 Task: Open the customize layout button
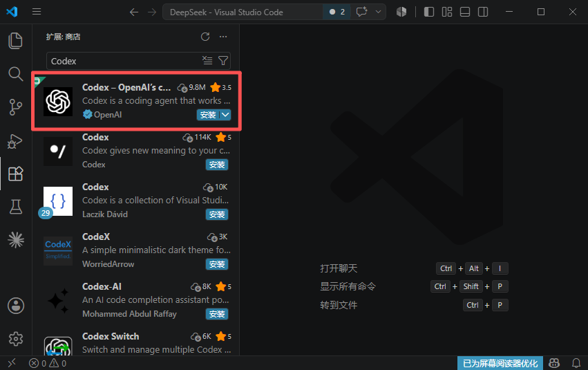point(446,12)
